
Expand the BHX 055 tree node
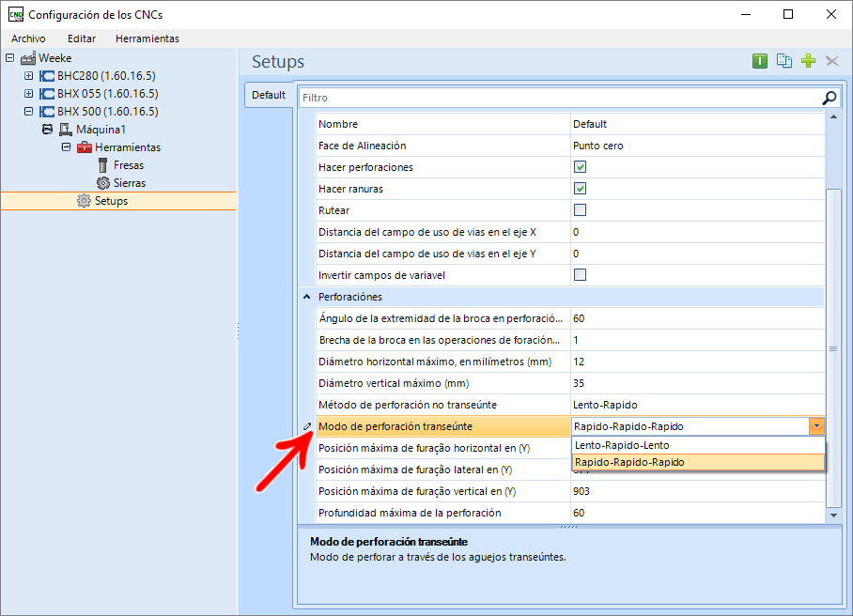29,94
